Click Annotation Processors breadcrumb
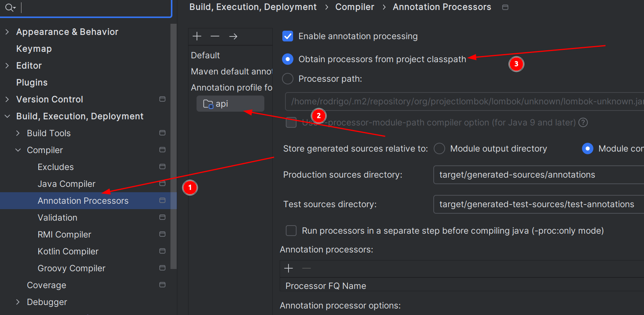The height and width of the screenshot is (315, 644). [442, 7]
